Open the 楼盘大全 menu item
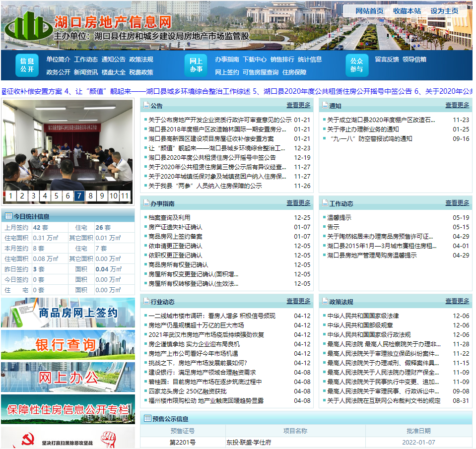The image size is (476, 449). [x=114, y=72]
